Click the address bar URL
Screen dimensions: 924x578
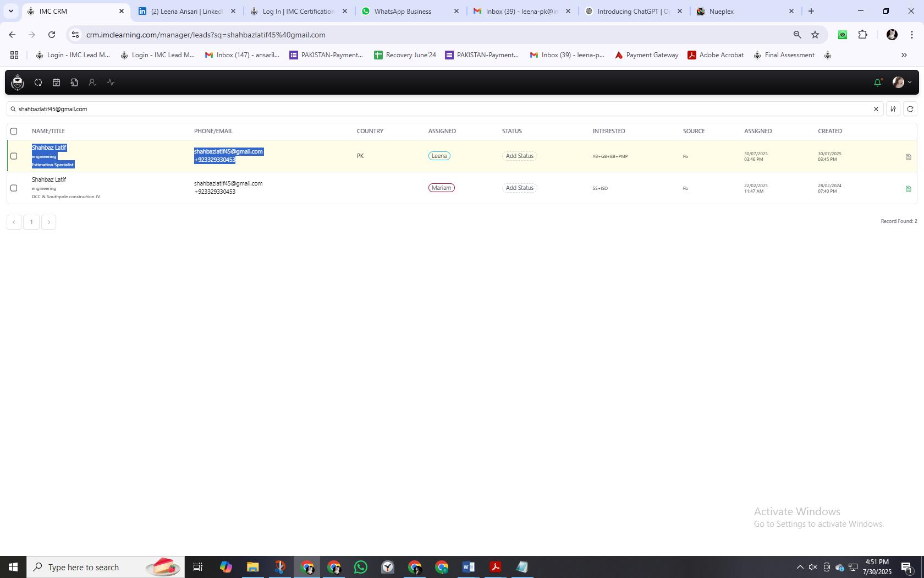(x=206, y=35)
